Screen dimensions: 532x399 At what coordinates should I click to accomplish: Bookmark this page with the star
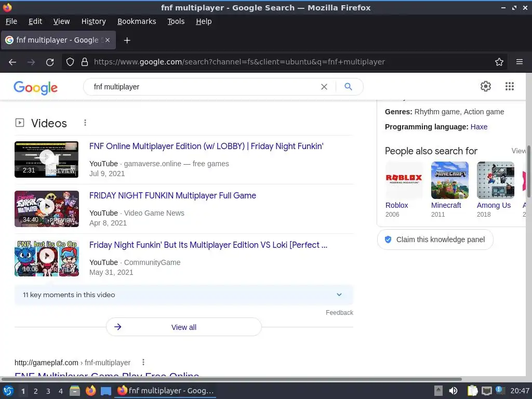[499, 62]
